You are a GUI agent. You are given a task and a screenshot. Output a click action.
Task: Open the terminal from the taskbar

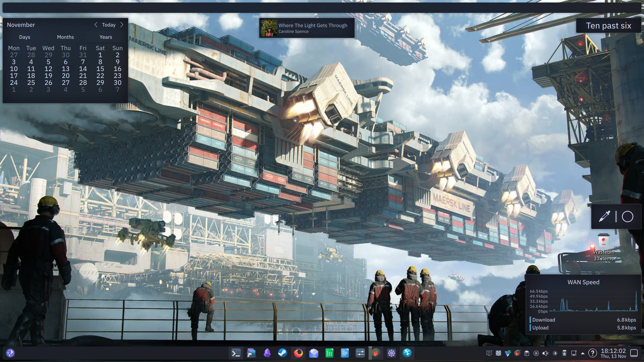236,353
